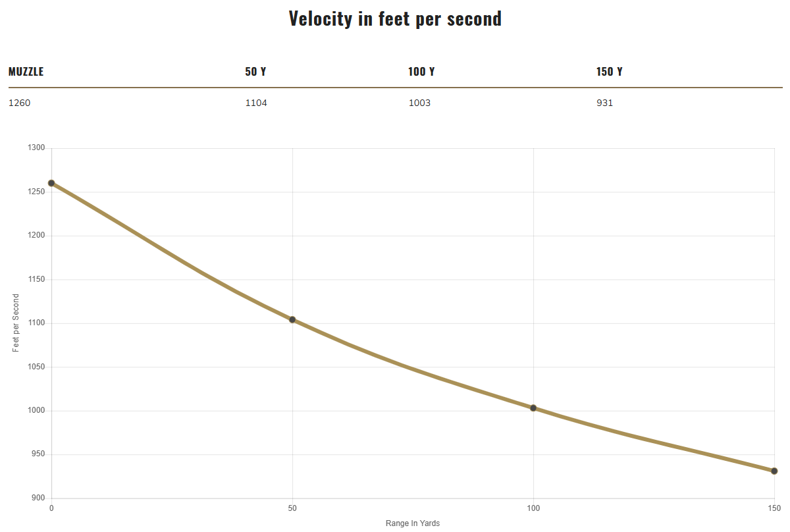Select the 50-yard data point on the curve
The width and height of the screenshot is (790, 532).
292,320
